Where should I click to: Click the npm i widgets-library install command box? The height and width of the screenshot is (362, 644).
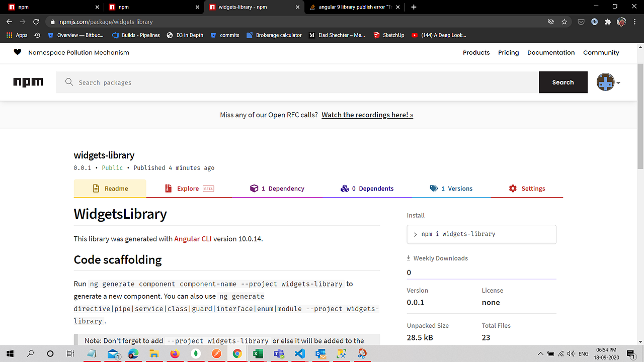pos(481,234)
